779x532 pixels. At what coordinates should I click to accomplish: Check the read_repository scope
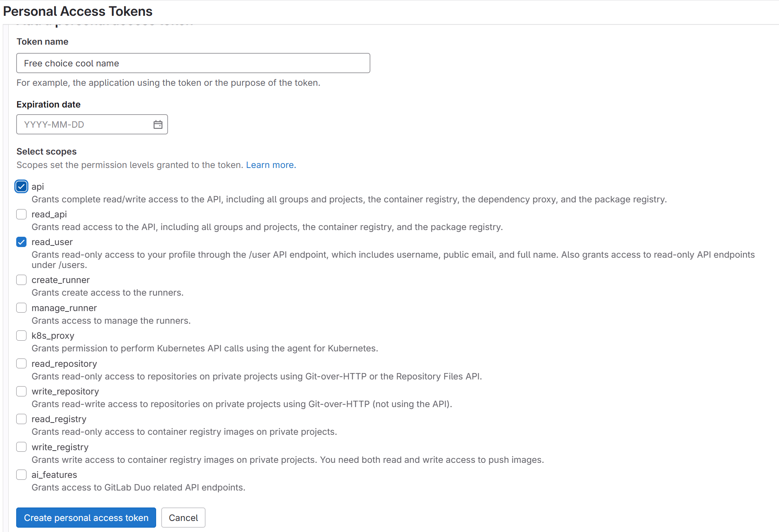pyautogui.click(x=21, y=363)
